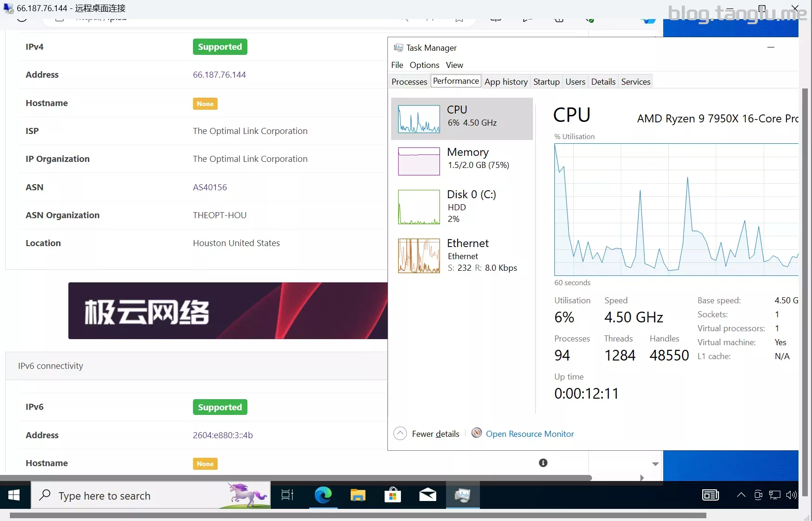Follow the AS40156 ASN link

[210, 187]
